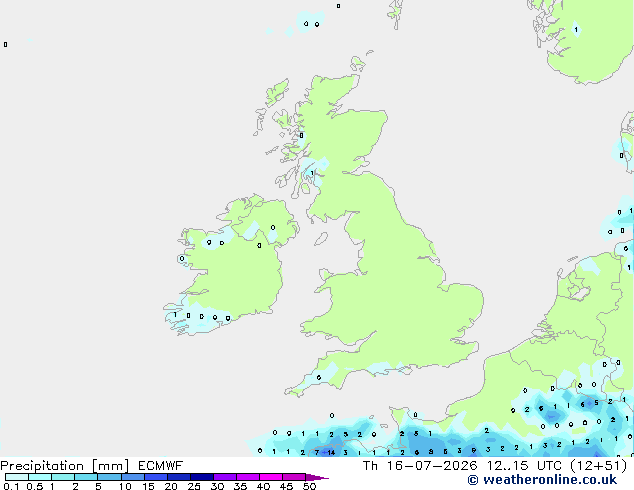This screenshot has height=490, width=634.
Task: Click the '25' legend scale label
Action: [194, 486]
